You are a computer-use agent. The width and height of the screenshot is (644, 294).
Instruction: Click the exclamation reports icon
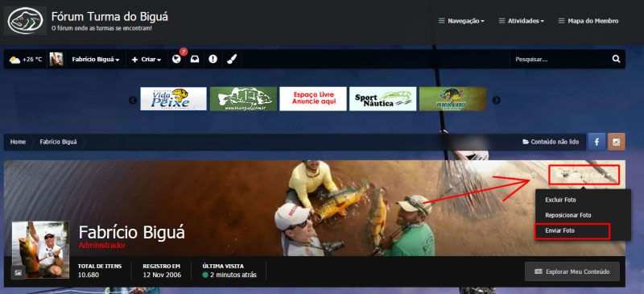tap(213, 60)
